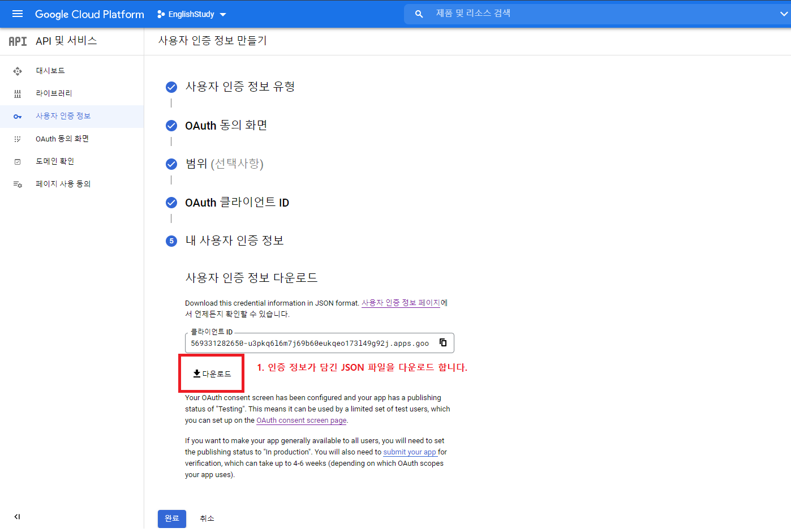Expand the OAuth 클라이언트 ID step heading

pos(237,202)
